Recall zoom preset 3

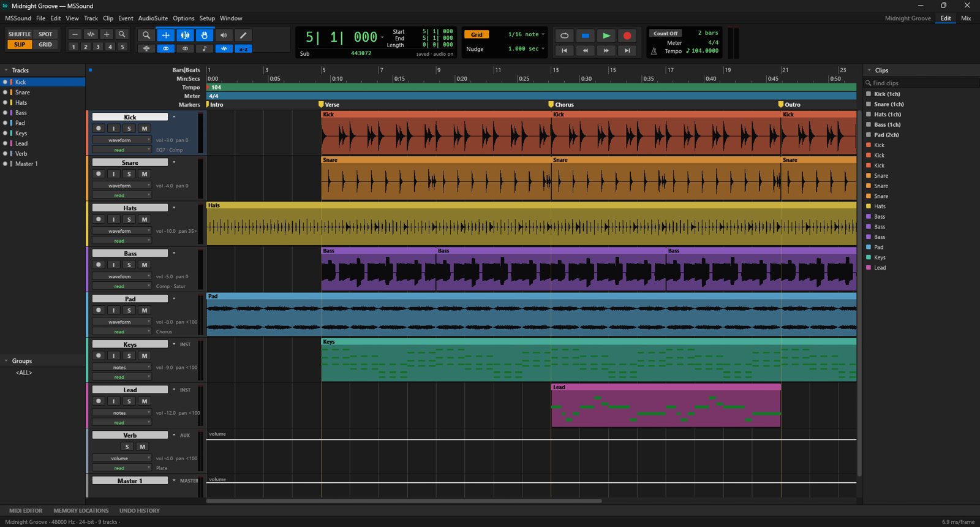[97, 47]
